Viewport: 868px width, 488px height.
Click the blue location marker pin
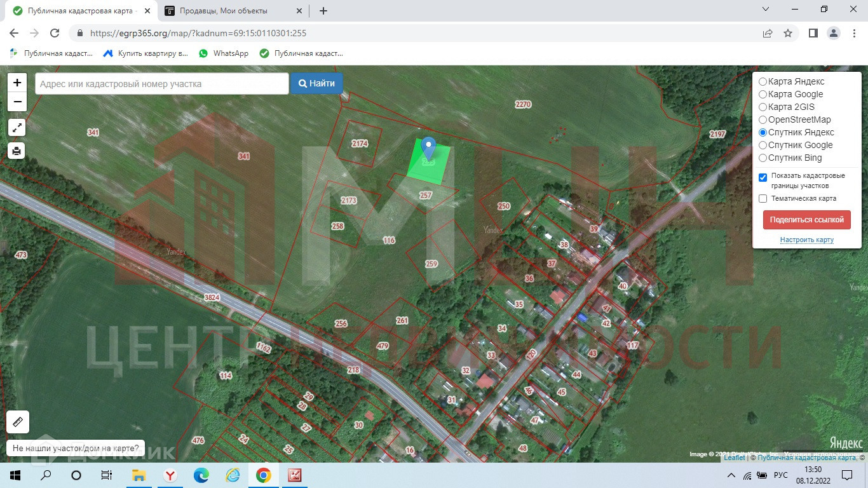click(429, 147)
